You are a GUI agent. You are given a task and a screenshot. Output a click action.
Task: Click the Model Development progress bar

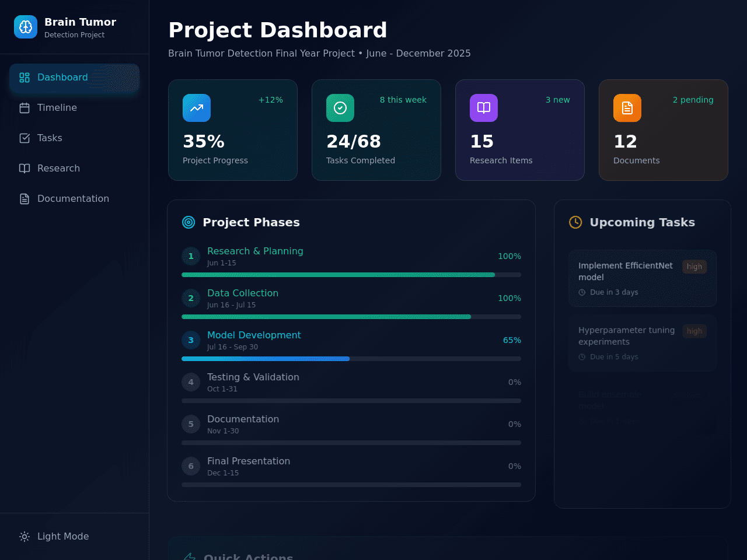click(x=351, y=359)
